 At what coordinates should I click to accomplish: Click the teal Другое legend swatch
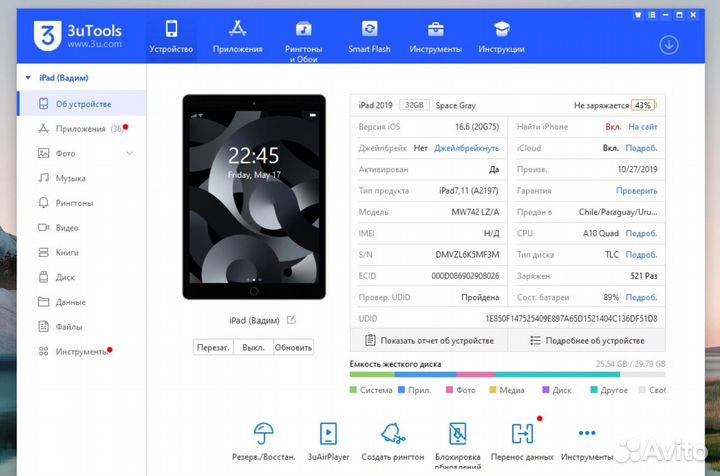click(x=594, y=390)
